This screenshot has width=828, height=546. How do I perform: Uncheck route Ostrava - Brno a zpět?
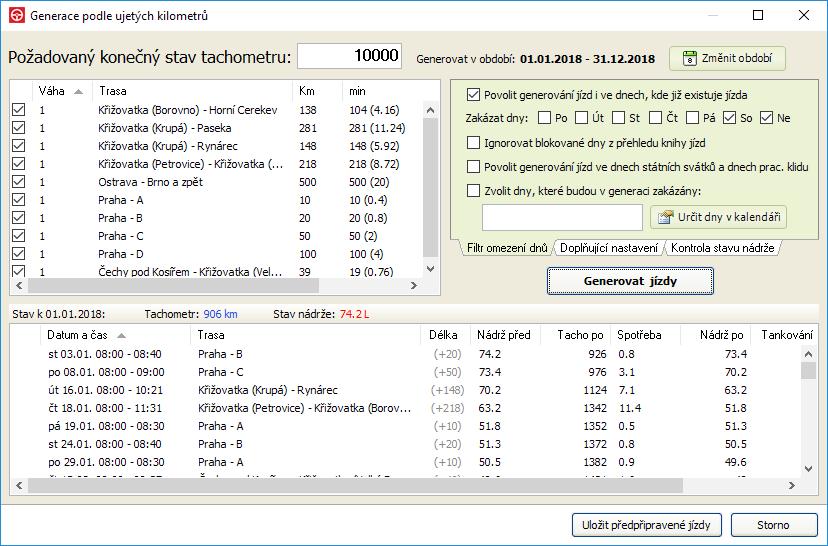(18, 182)
